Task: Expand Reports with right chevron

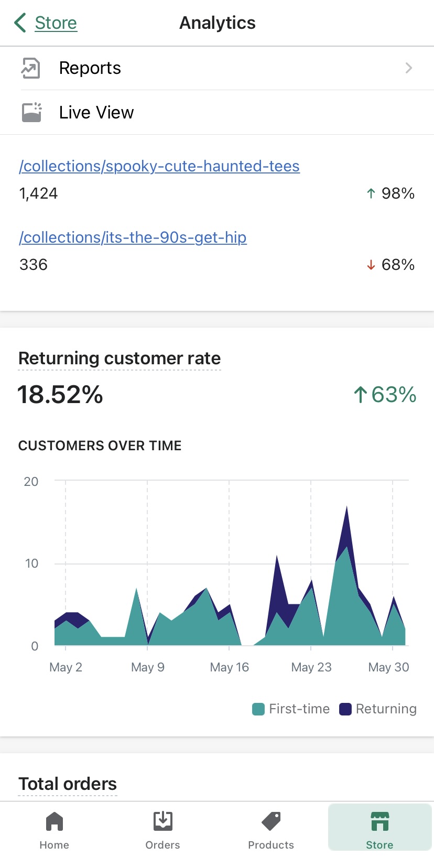Action: tap(409, 68)
